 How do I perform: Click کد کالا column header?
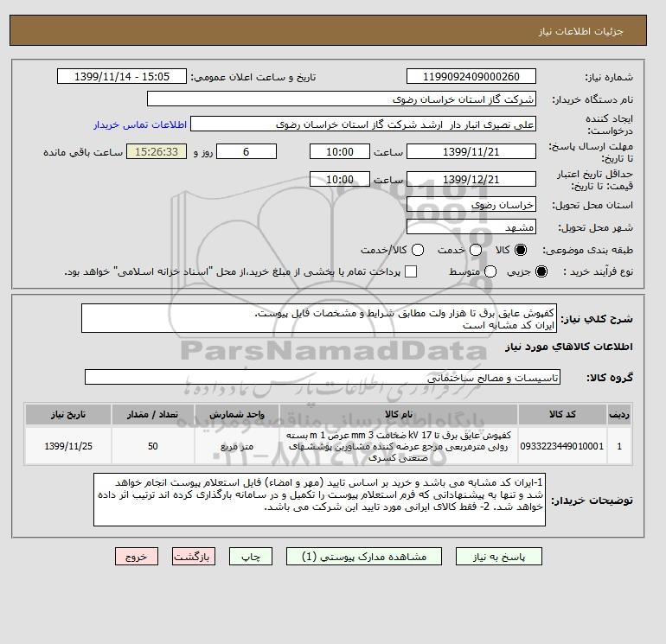[x=562, y=414]
